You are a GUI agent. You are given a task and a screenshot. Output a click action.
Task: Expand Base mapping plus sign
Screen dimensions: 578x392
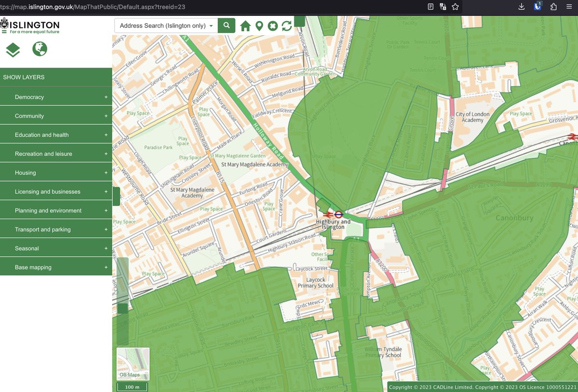pyautogui.click(x=106, y=267)
